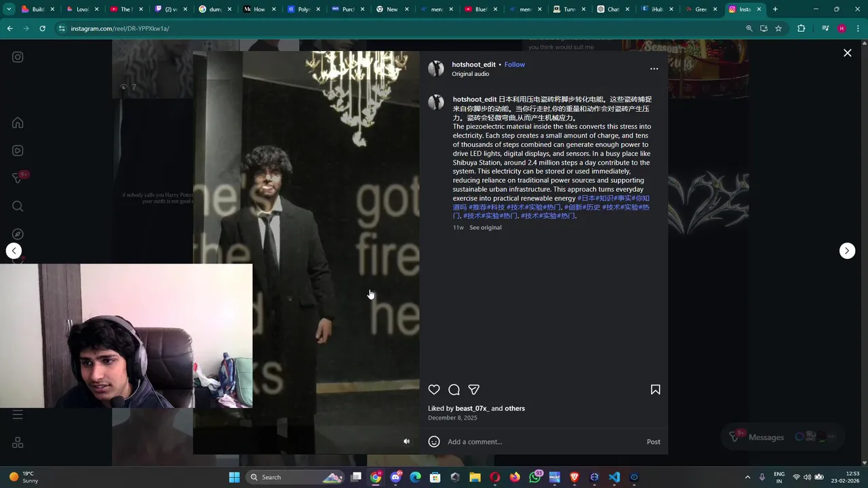Open Explore compass icon in sidebar
Image resolution: width=868 pixels, height=488 pixels.
18,234
